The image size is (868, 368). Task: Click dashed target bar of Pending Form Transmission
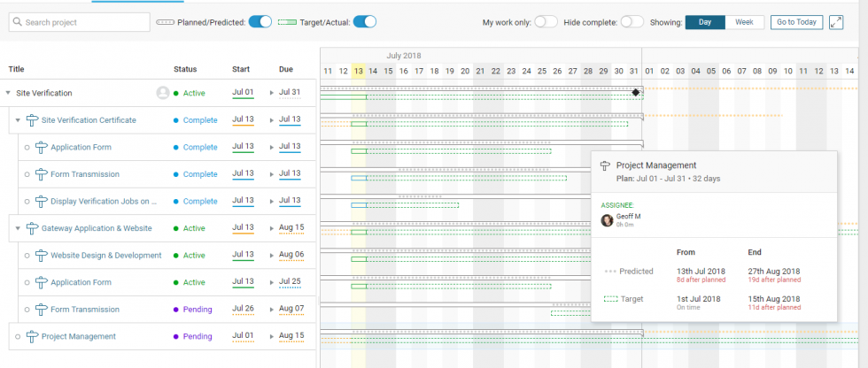point(570,313)
